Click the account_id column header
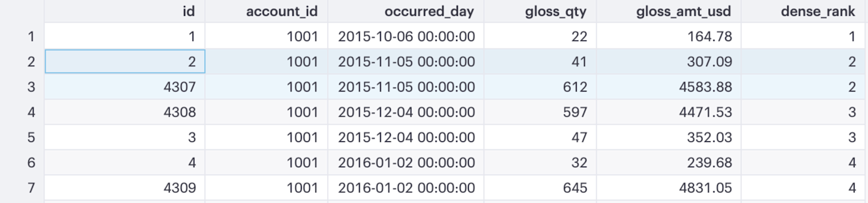Screen dimensions: 868x203 click(266, 11)
